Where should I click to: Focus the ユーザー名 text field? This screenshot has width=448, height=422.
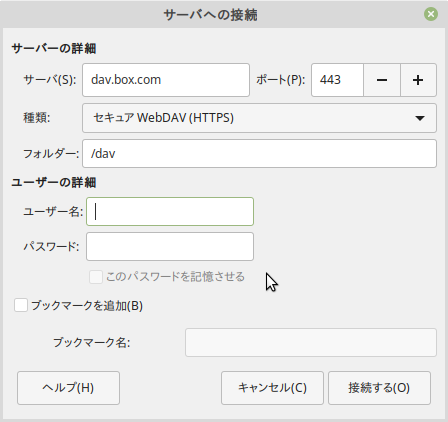point(170,212)
